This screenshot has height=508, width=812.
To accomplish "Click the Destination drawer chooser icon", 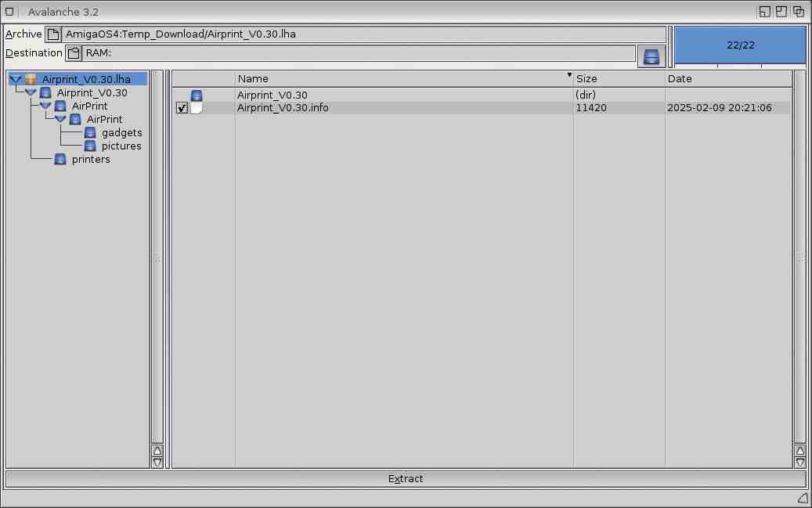I will (x=74, y=53).
